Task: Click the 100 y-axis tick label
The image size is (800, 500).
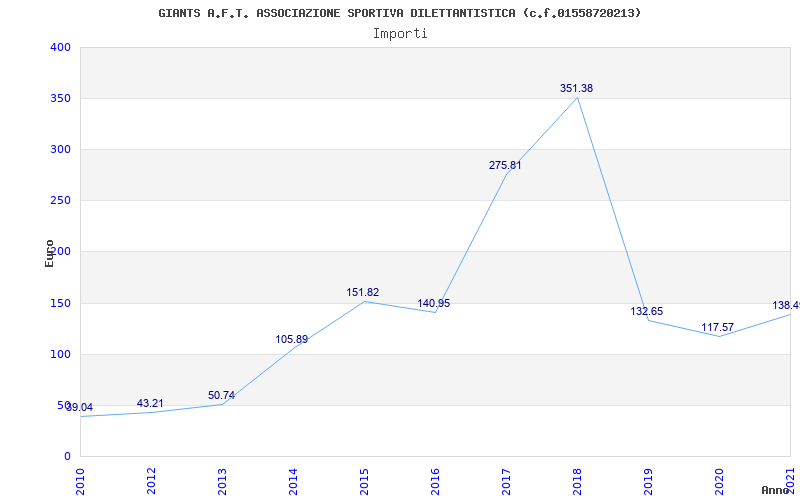Action: click(60, 354)
